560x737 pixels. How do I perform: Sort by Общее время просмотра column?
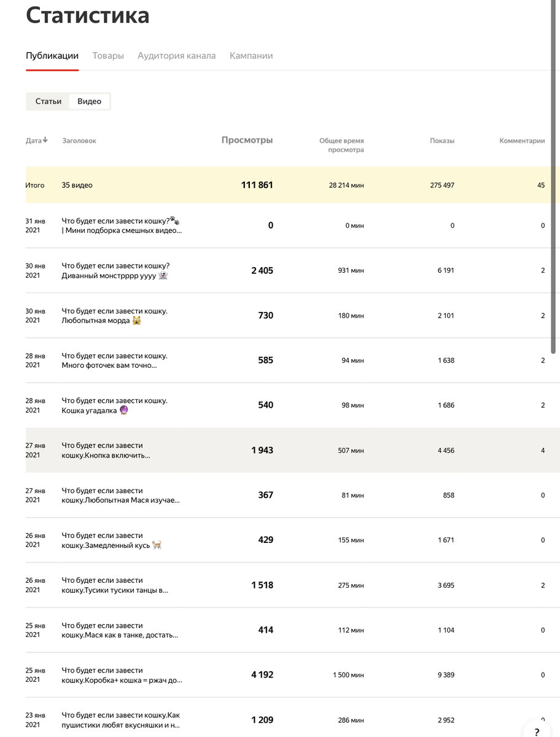[341, 145]
